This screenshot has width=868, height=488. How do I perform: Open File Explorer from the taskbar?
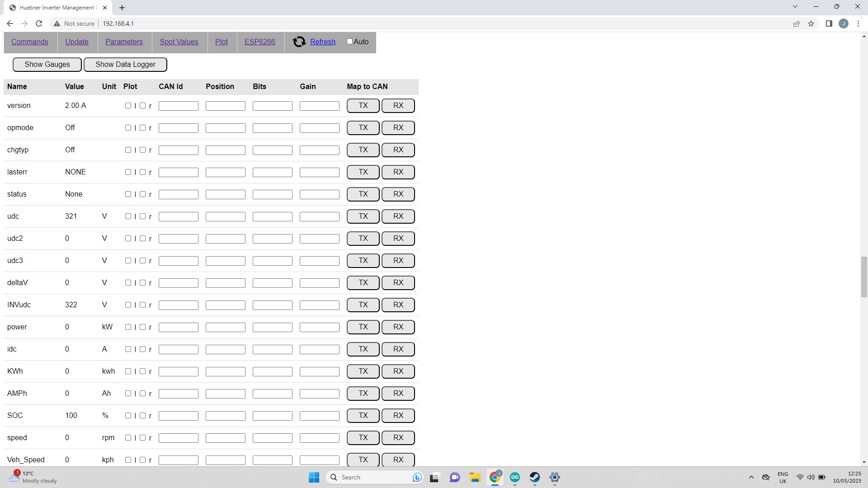[475, 477]
